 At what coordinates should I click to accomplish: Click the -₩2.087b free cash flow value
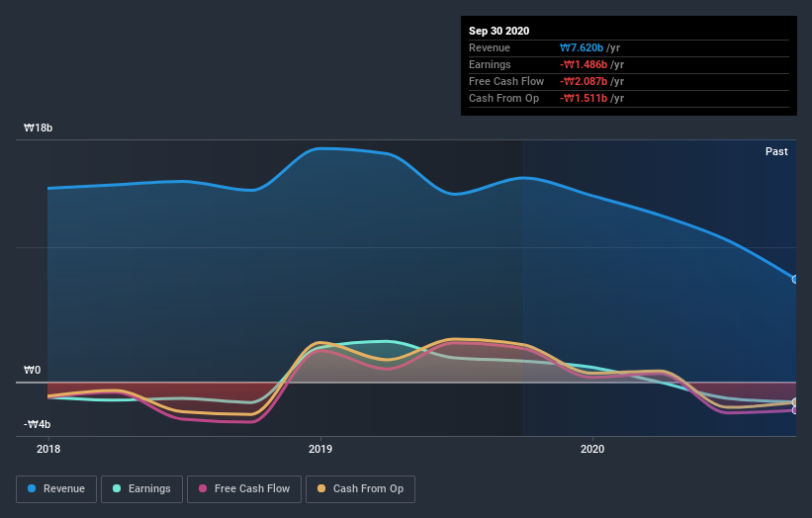click(x=584, y=81)
